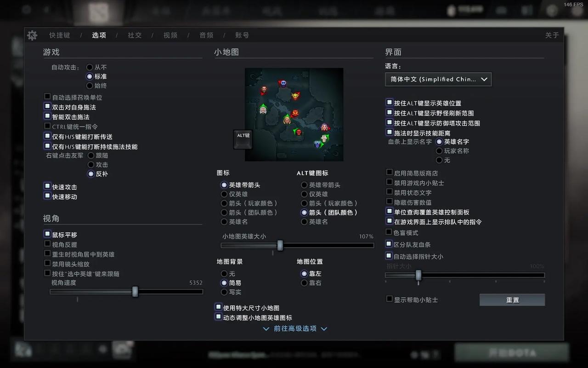Open the 简体中文 language dropdown
The image size is (588, 368).
tap(438, 79)
